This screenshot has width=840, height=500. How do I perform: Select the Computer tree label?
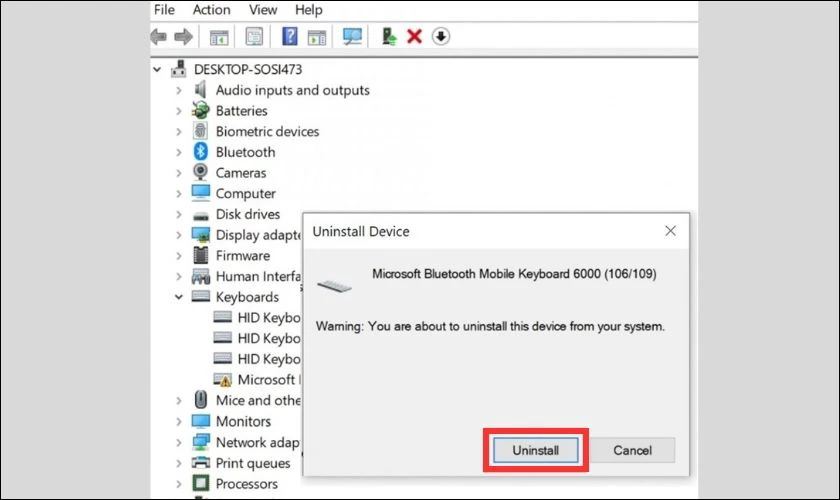[246, 193]
